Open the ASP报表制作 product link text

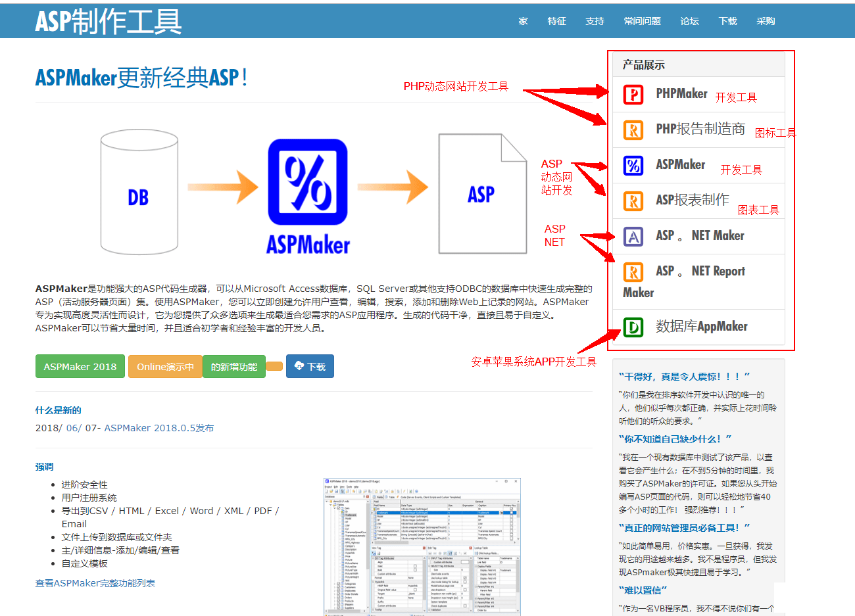693,201
